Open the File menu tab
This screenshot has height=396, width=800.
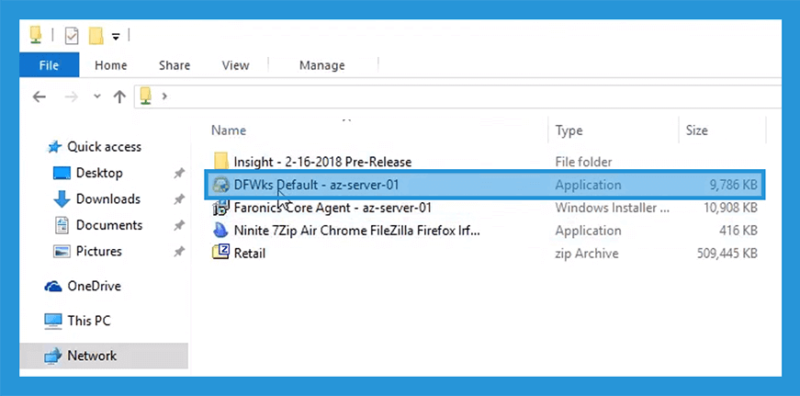(49, 65)
